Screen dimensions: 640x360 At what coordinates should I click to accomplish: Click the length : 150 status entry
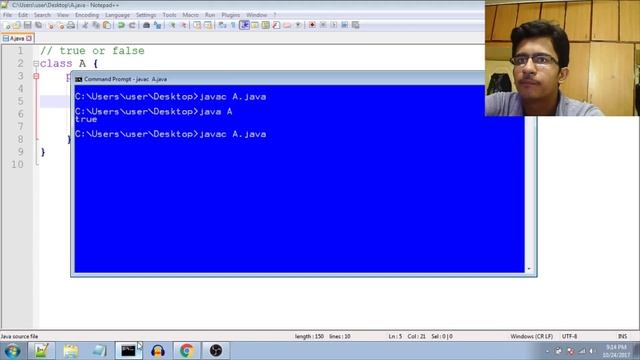[309, 336]
